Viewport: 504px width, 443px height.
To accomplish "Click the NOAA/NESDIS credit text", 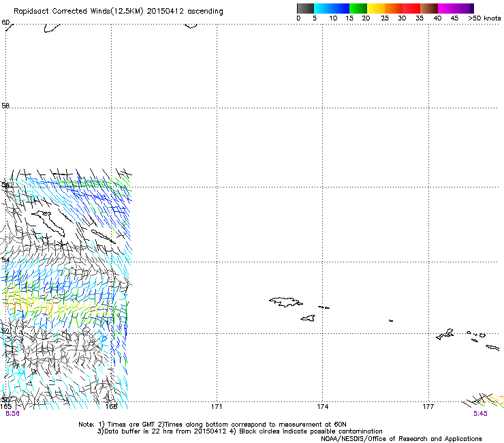I will (x=401, y=439).
